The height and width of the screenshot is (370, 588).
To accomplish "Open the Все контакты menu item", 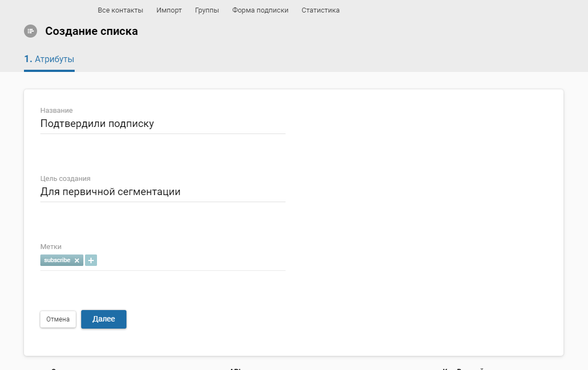I will 120,10.
